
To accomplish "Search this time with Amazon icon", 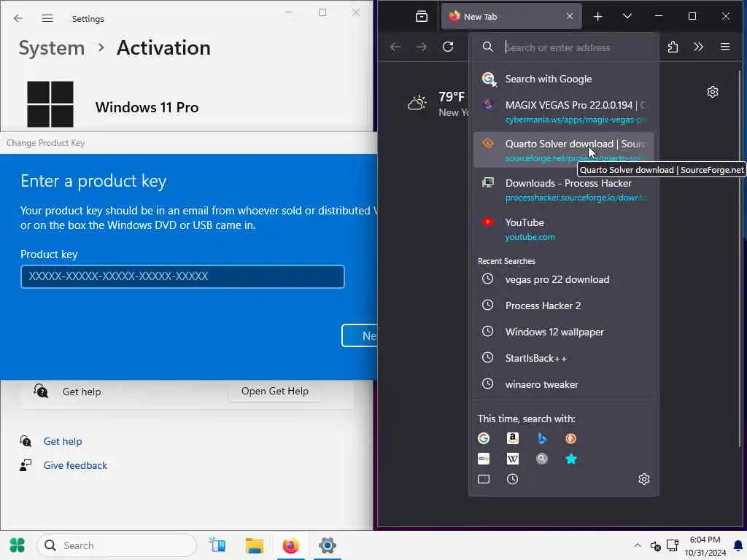I will (513, 438).
